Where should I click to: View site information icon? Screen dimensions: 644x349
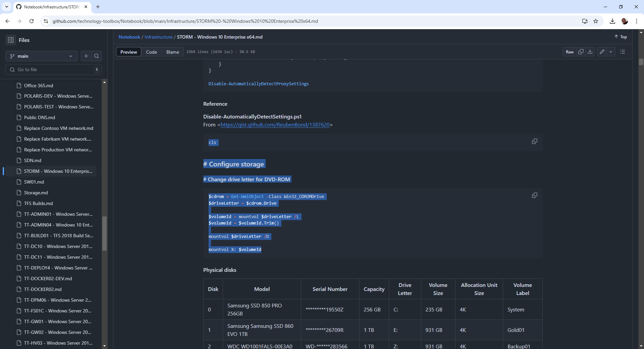click(46, 21)
